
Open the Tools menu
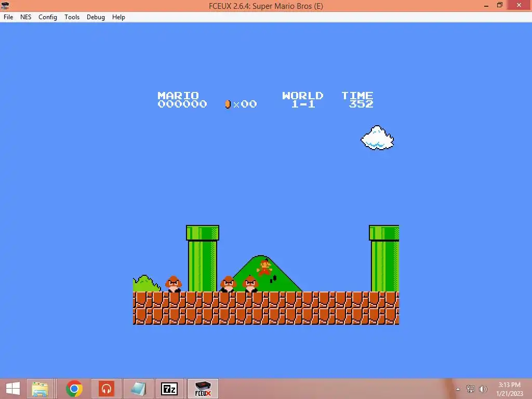(x=72, y=17)
